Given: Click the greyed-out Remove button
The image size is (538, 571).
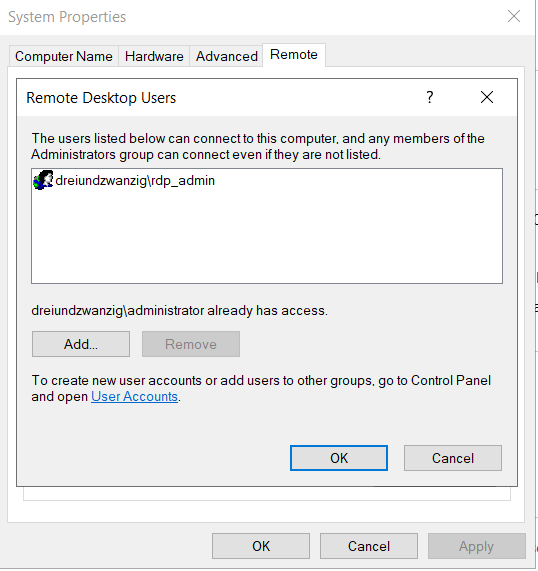Looking at the screenshot, I should (191, 344).
